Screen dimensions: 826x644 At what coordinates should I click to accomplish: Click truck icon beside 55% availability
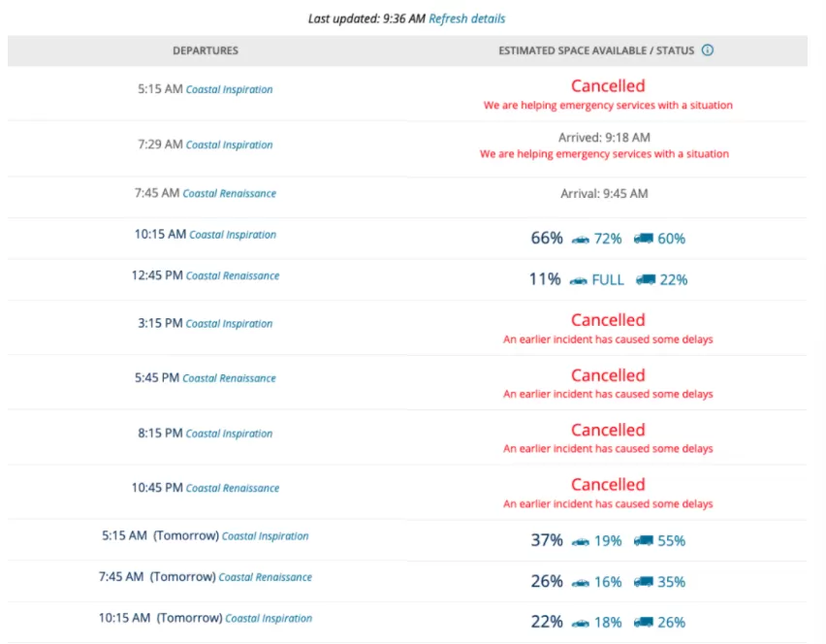point(643,540)
